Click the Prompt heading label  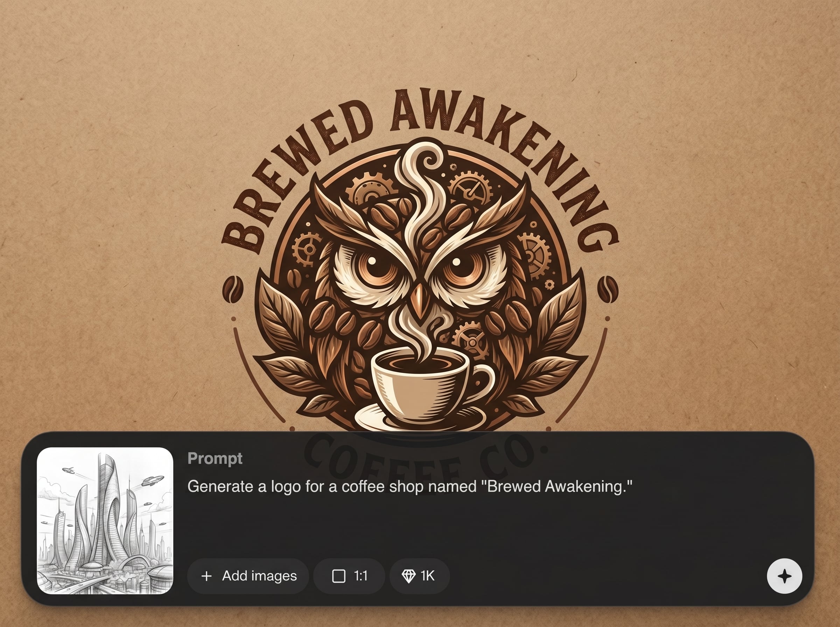tap(215, 458)
